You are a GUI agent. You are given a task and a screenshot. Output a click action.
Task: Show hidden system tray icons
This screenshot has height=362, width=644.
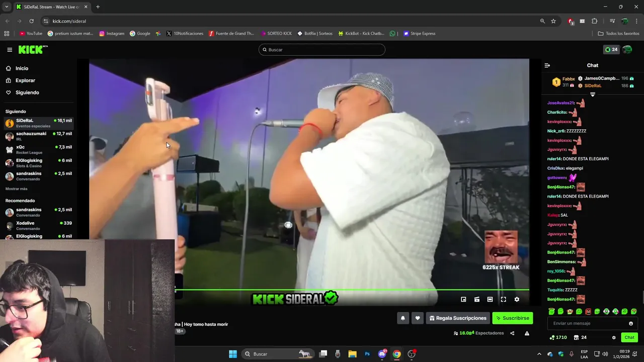[539, 354]
